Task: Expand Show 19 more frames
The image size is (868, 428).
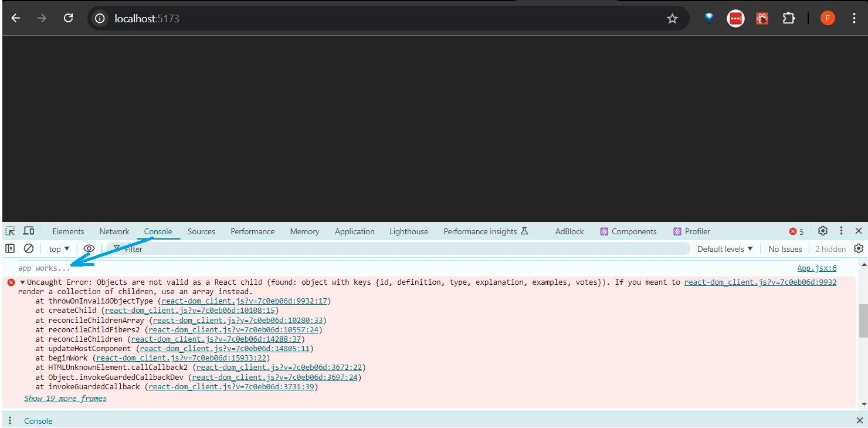Action: point(66,398)
